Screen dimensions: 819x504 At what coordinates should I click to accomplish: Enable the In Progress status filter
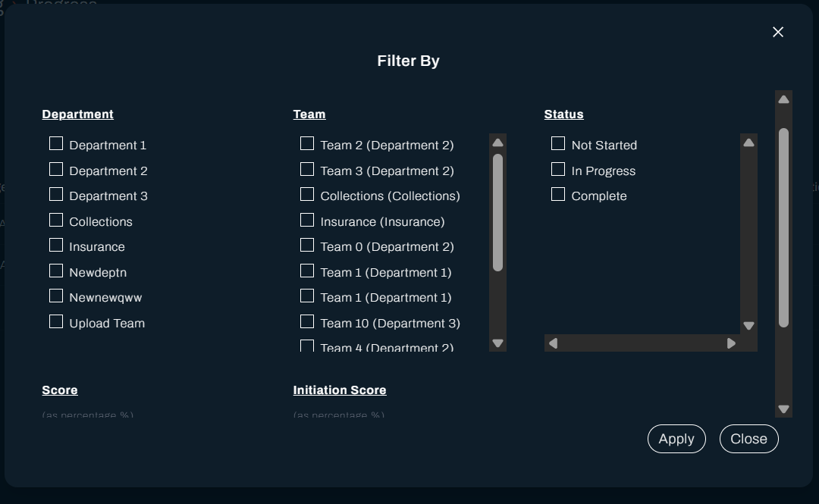click(558, 168)
